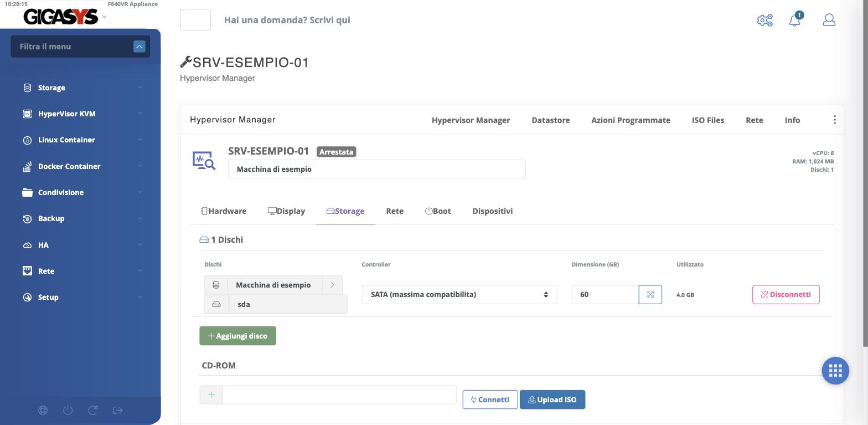Click the datastore icon beside Macchina di esempio

(x=216, y=285)
